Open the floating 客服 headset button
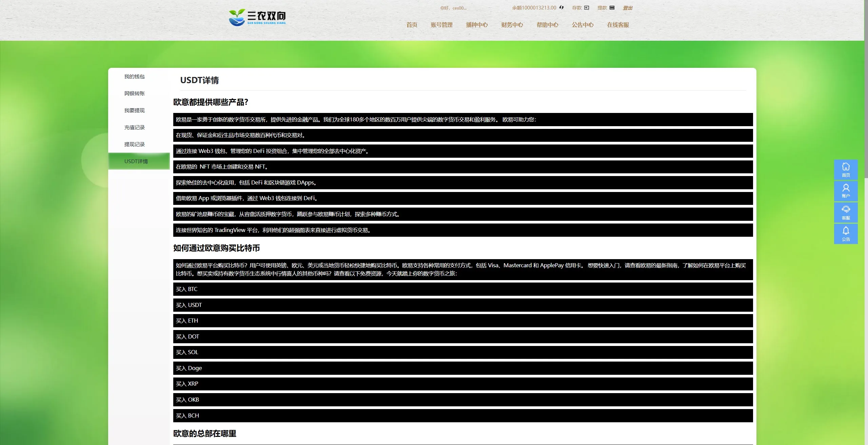868x445 pixels. (x=846, y=212)
